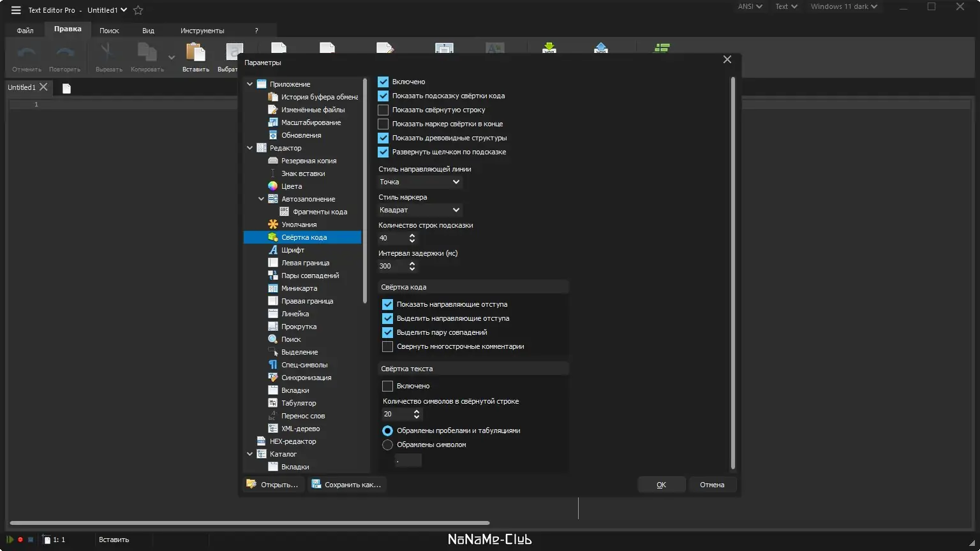Click the red macro record icon in status bar
The height and width of the screenshot is (551, 980).
click(x=20, y=540)
